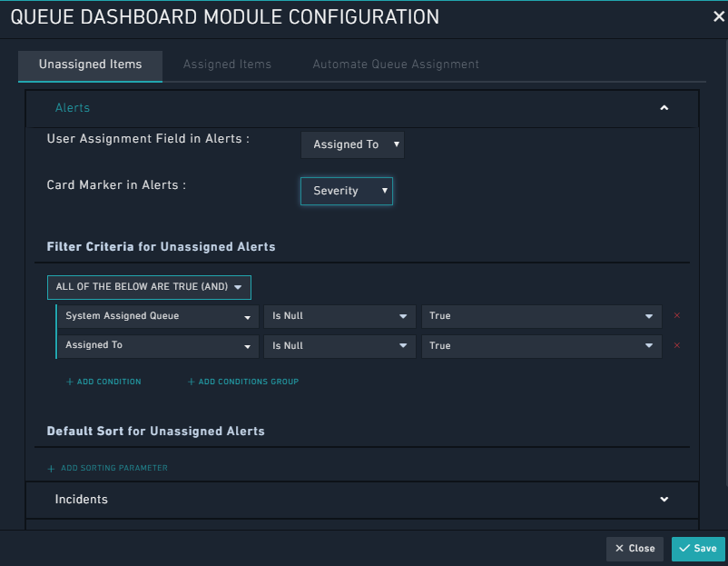The width and height of the screenshot is (728, 566).
Task: Click the Default Sort for Unassigned Alerts heading
Action: [155, 432]
